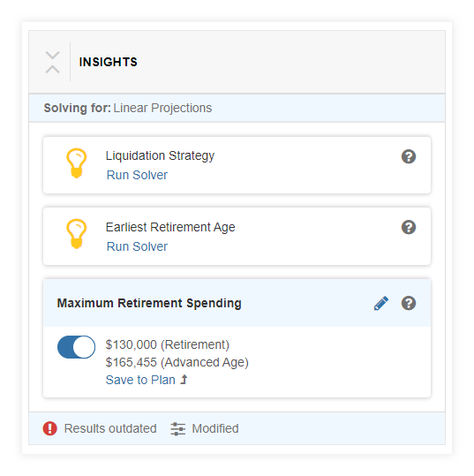Click the Solving for Linear Projections bar
Screen dimensions: 474x476
pyautogui.click(x=237, y=108)
